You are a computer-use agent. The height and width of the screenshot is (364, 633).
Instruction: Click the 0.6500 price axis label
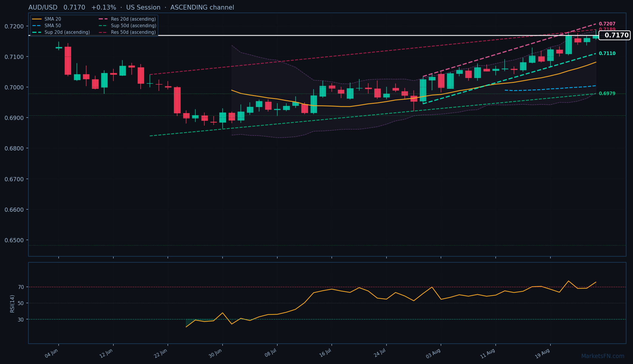coord(14,240)
